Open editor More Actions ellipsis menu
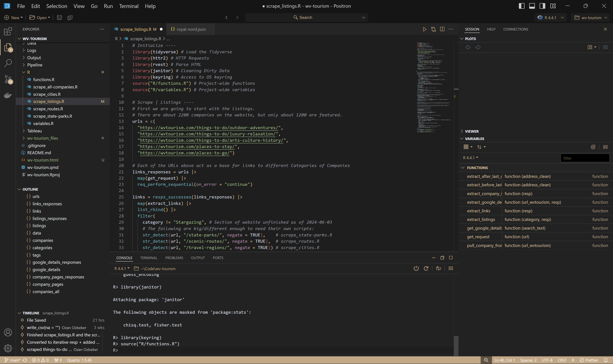Screen dimensions: 613x364 (451, 29)
